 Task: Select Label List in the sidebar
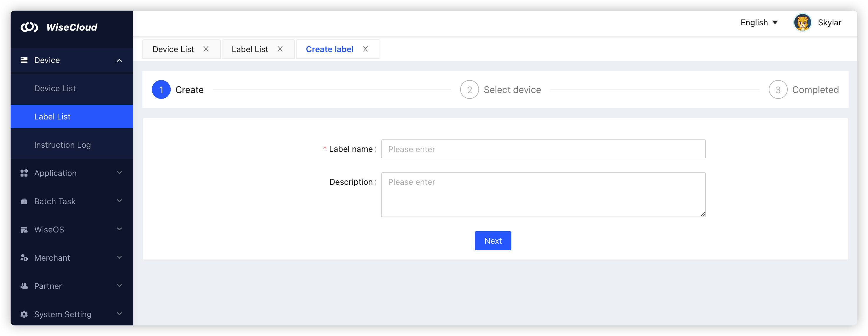[x=52, y=116]
